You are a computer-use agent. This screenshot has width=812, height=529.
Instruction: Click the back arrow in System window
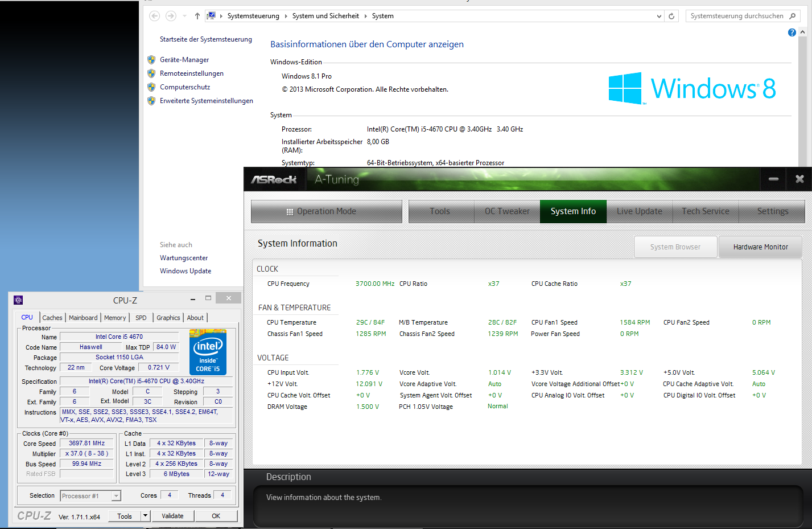coord(154,16)
